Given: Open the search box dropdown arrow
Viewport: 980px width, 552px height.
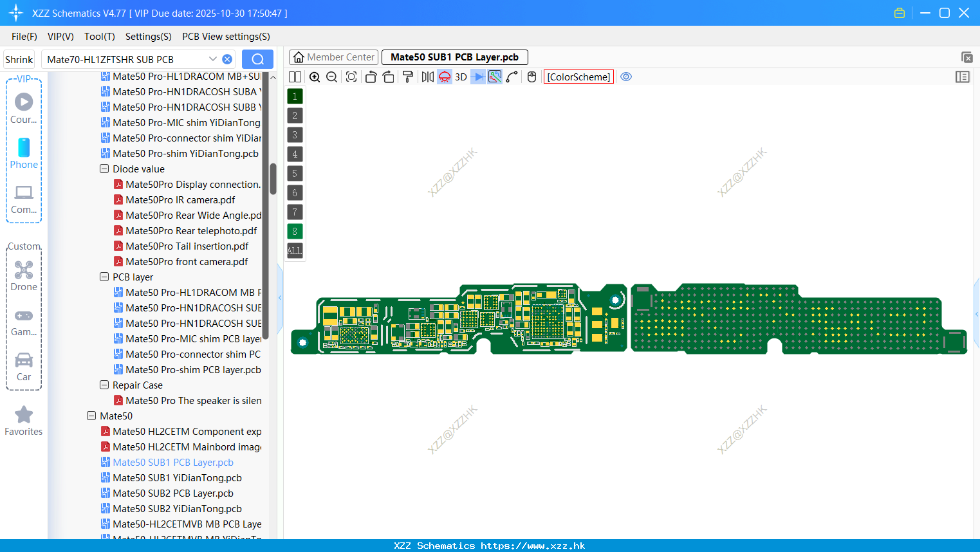Looking at the screenshot, I should click(x=213, y=59).
